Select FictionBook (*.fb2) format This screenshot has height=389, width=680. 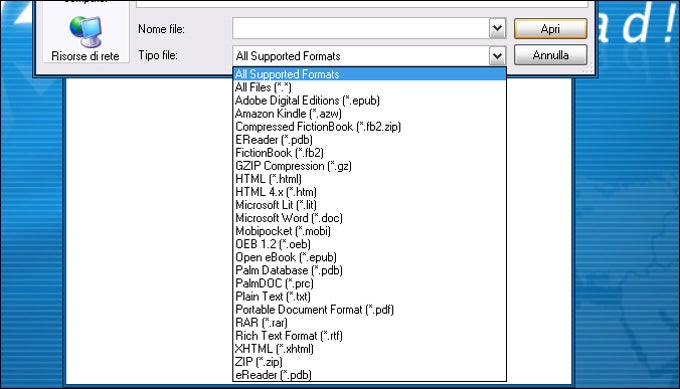click(x=369, y=153)
